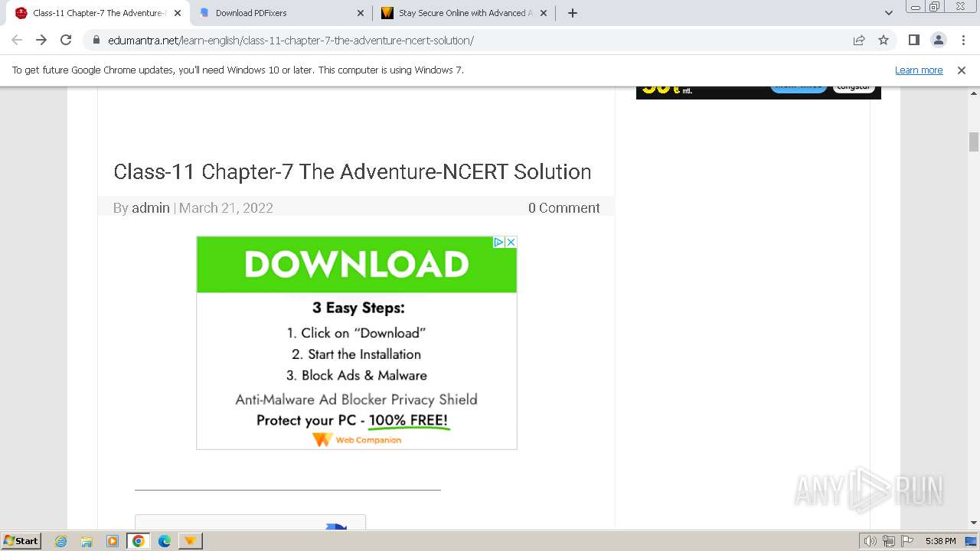The image size is (980, 551).
Task: Open the Learn more link
Action: click(919, 70)
